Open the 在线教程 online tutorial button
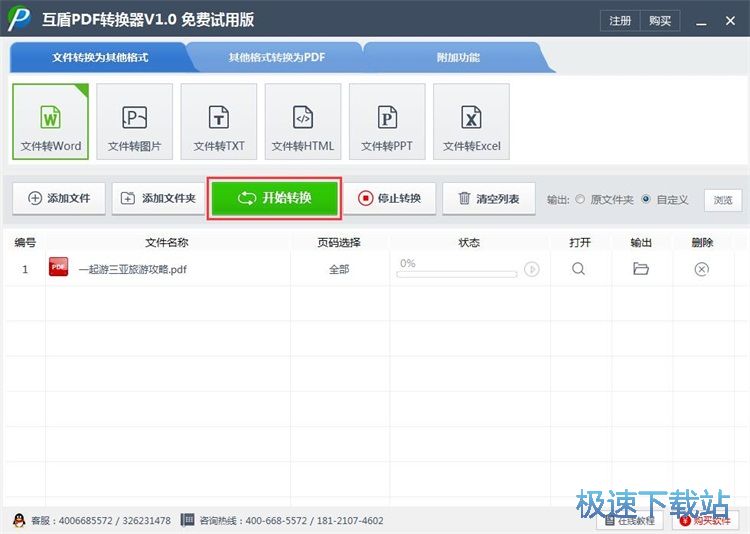 [630, 521]
